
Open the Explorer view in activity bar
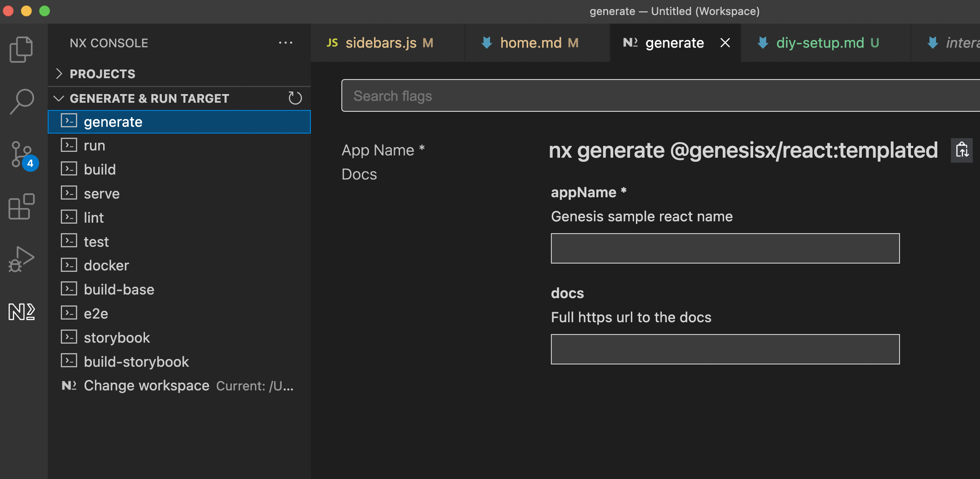21,49
